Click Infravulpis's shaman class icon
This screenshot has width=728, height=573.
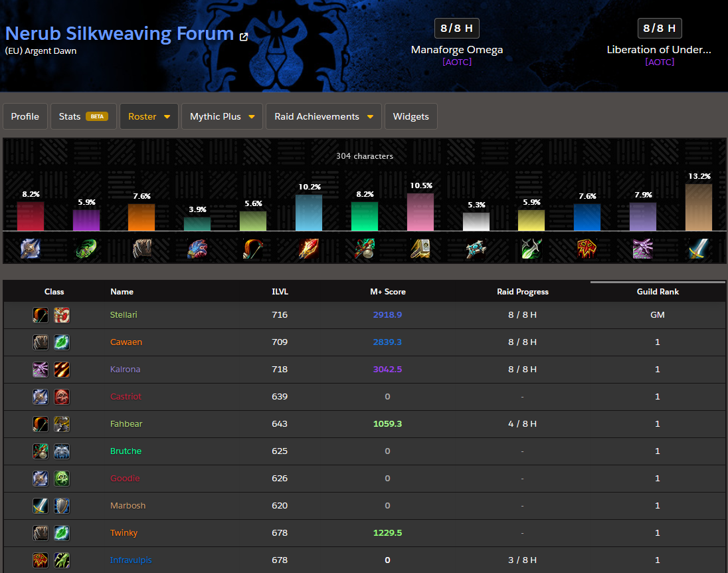pyautogui.click(x=41, y=560)
